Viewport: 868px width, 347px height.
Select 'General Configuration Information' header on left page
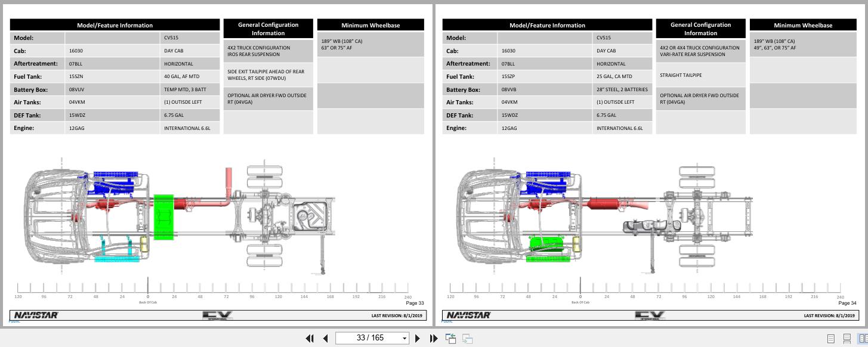click(x=268, y=29)
